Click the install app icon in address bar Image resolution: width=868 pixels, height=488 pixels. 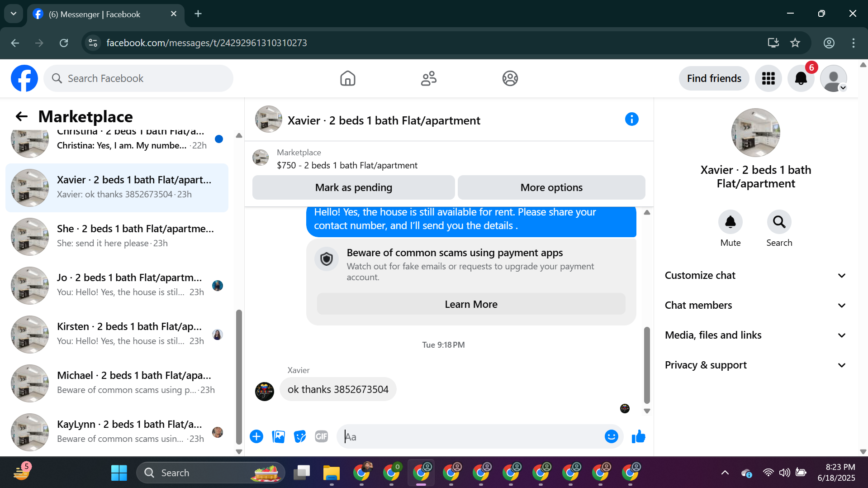(773, 43)
